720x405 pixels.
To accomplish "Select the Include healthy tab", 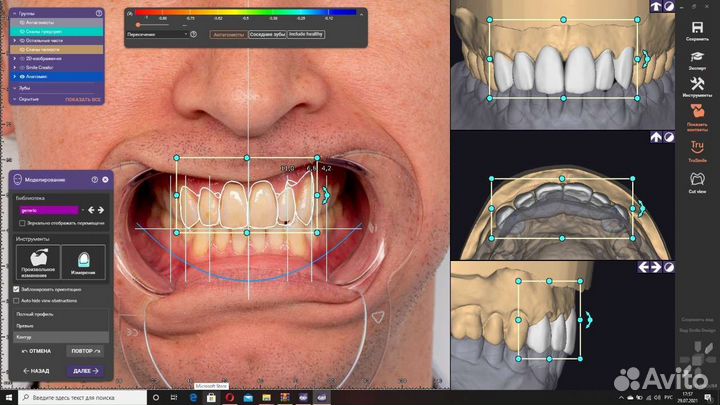I will [x=306, y=34].
